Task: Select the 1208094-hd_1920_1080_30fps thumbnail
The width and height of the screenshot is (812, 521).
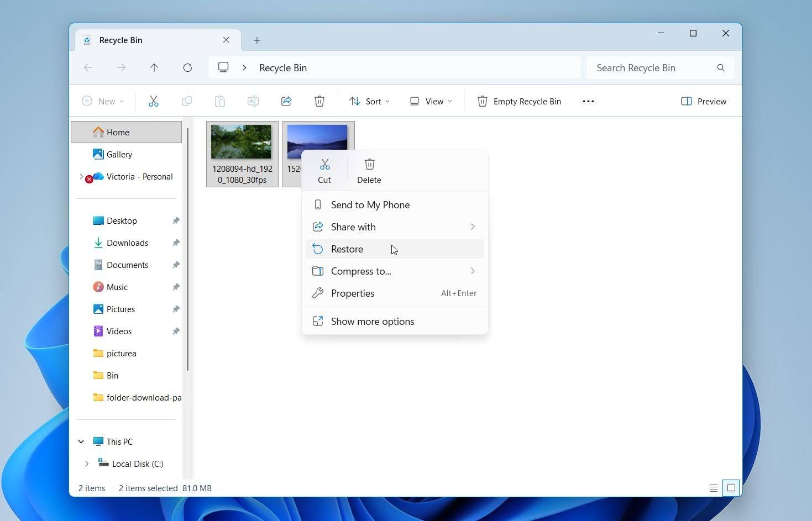Action: tap(242, 154)
